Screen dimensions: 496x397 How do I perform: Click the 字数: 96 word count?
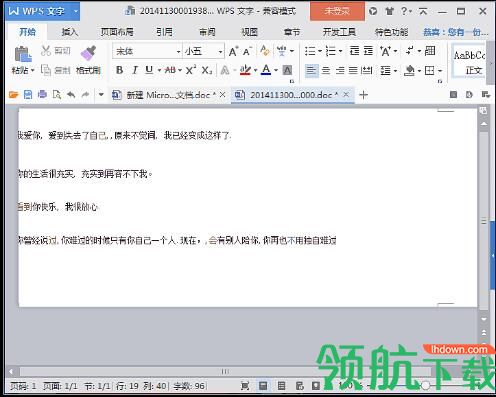(x=189, y=386)
